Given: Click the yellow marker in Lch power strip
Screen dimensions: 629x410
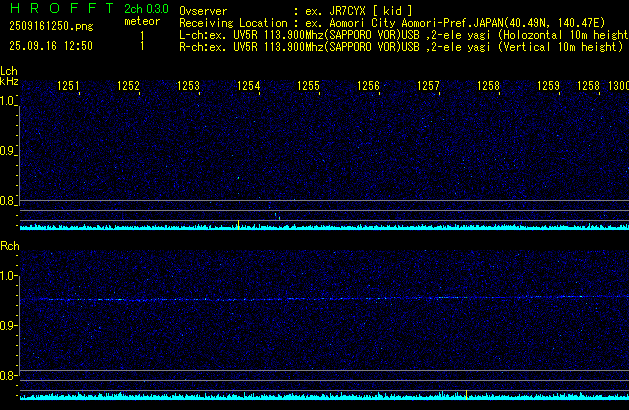Looking at the screenshot, I should (239, 225).
